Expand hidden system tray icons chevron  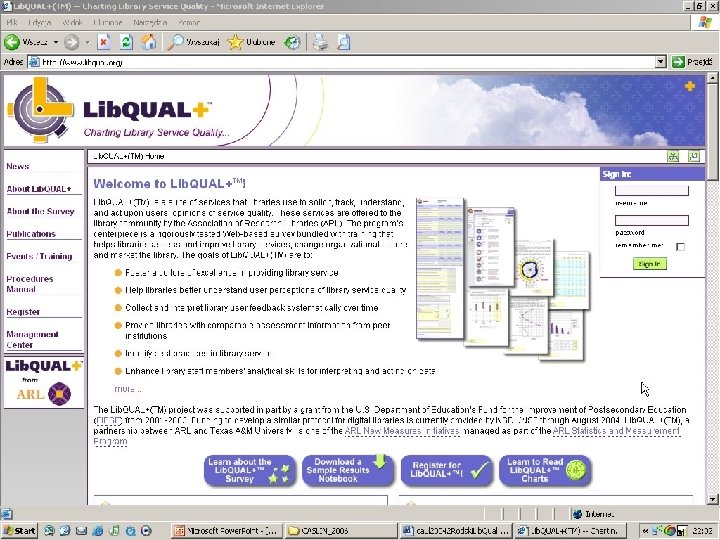[x=645, y=531]
